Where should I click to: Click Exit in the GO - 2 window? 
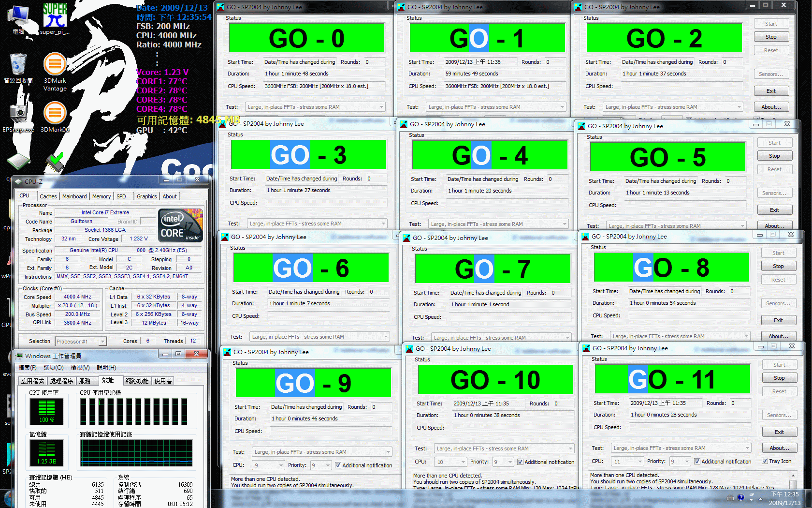click(x=771, y=91)
